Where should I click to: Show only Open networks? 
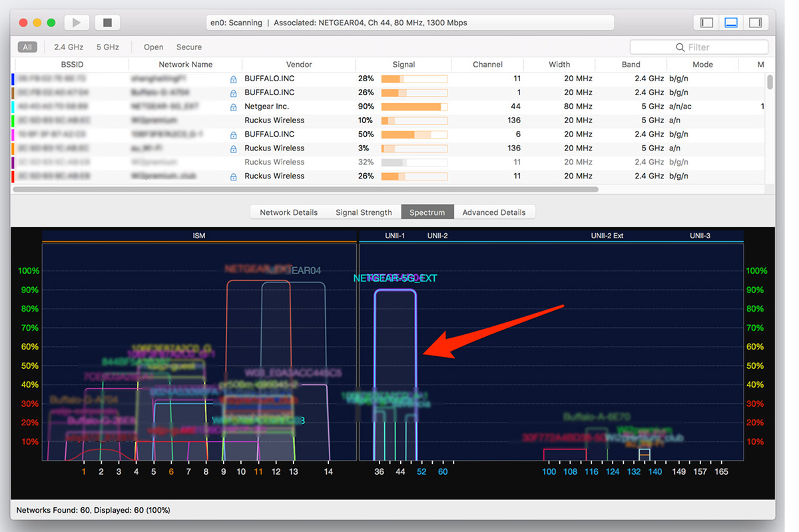coord(153,47)
